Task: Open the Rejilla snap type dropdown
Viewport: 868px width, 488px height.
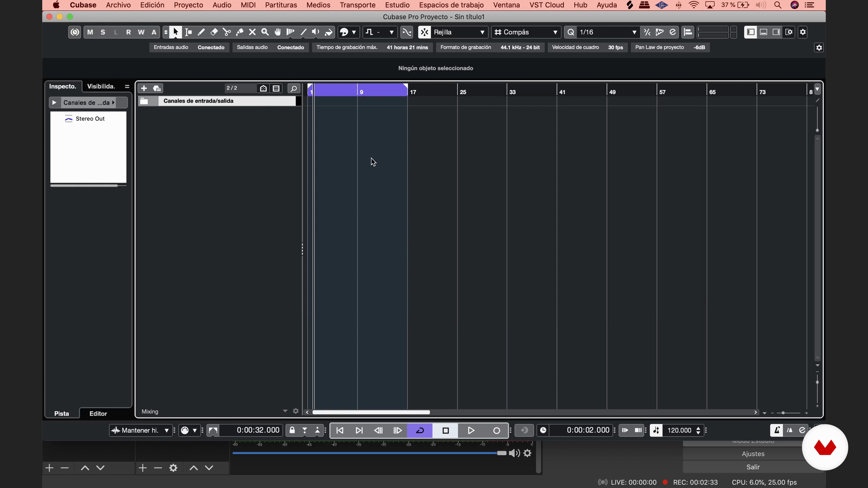Action: pyautogui.click(x=459, y=32)
